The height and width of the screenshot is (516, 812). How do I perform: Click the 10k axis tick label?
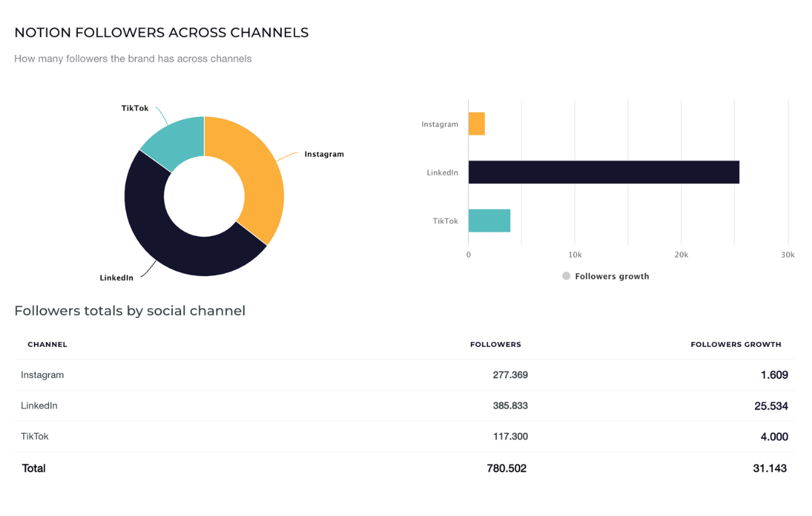coord(575,255)
